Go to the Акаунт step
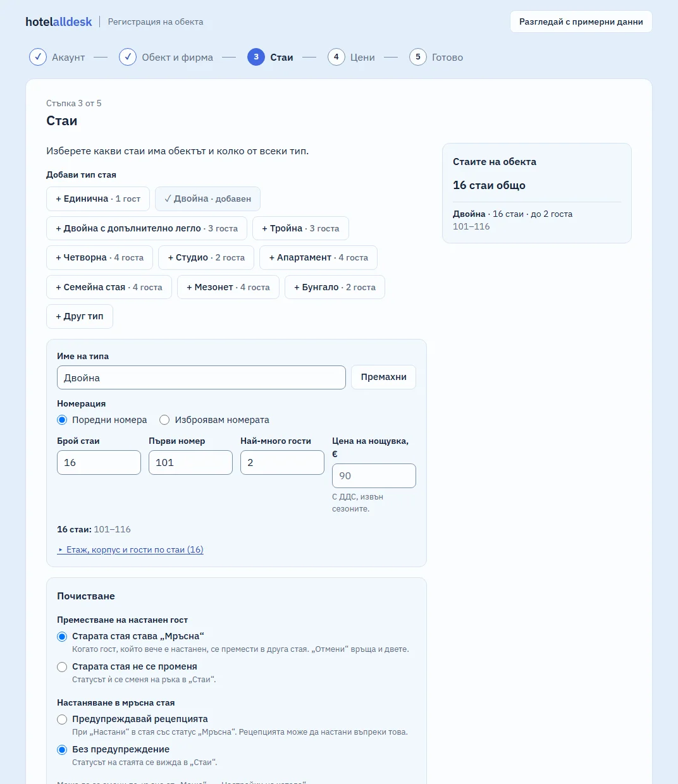The image size is (678, 784). [57, 57]
